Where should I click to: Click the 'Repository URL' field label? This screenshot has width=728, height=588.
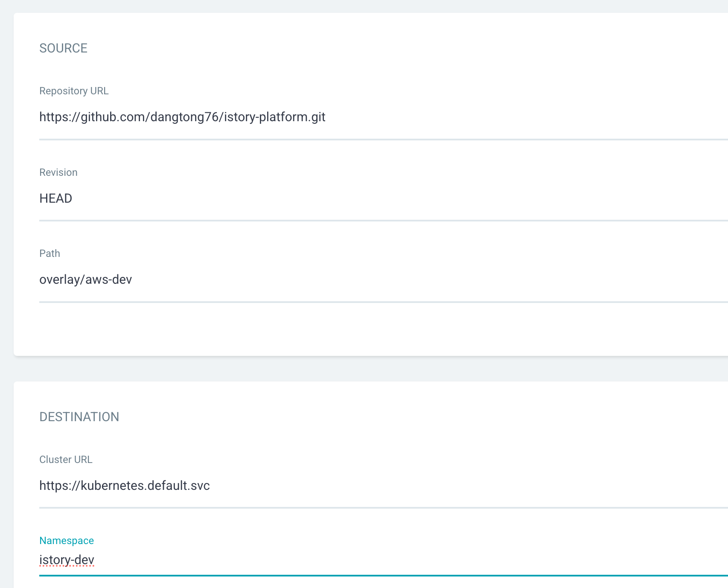click(x=74, y=91)
